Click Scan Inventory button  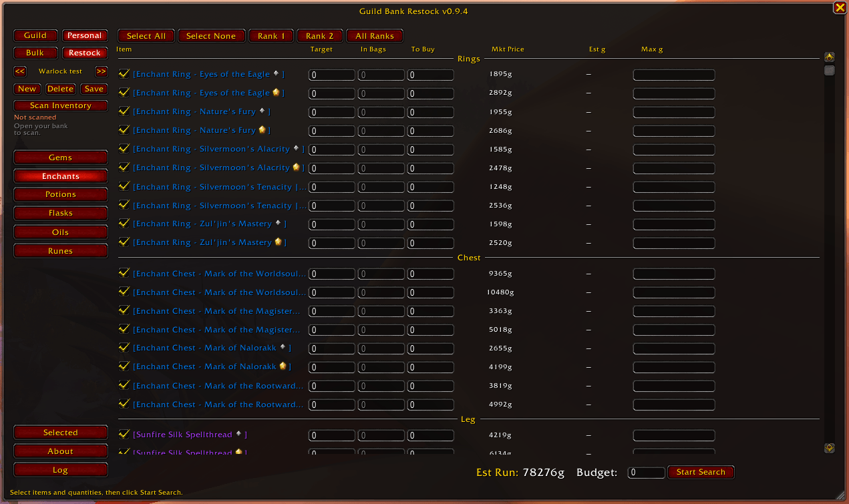(61, 105)
